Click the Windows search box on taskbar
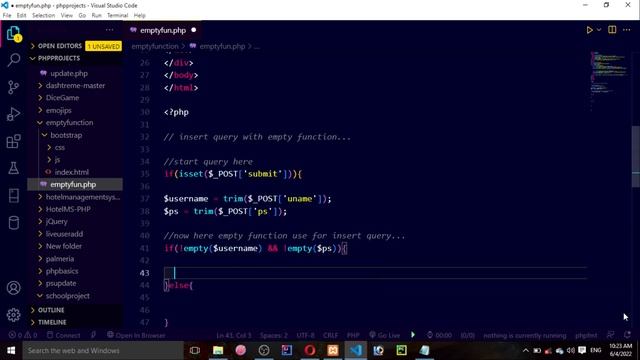 click(102, 351)
